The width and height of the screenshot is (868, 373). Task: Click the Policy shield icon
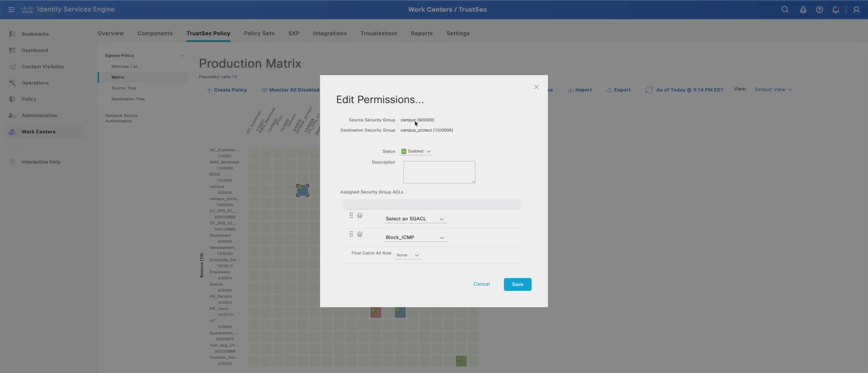coord(12,99)
